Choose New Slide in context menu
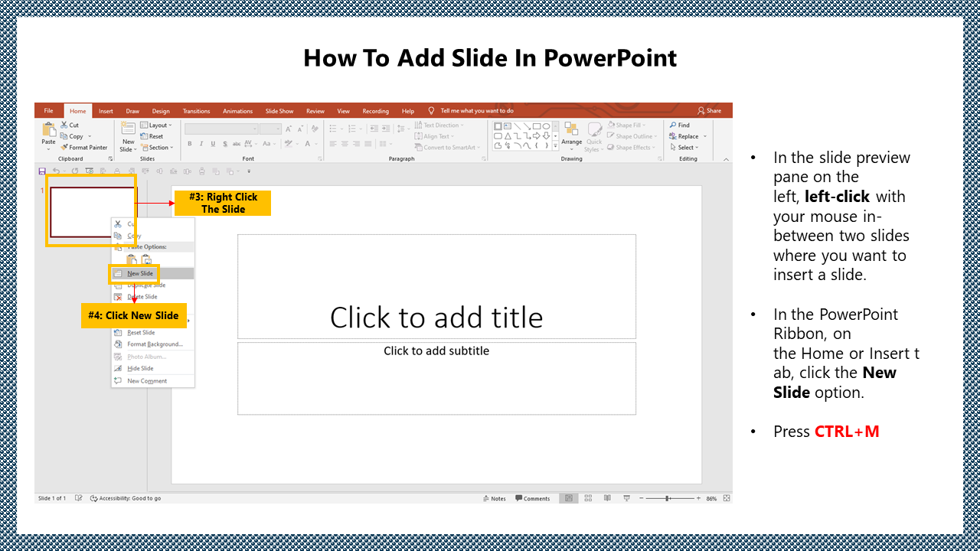980x551 pixels. click(152, 273)
